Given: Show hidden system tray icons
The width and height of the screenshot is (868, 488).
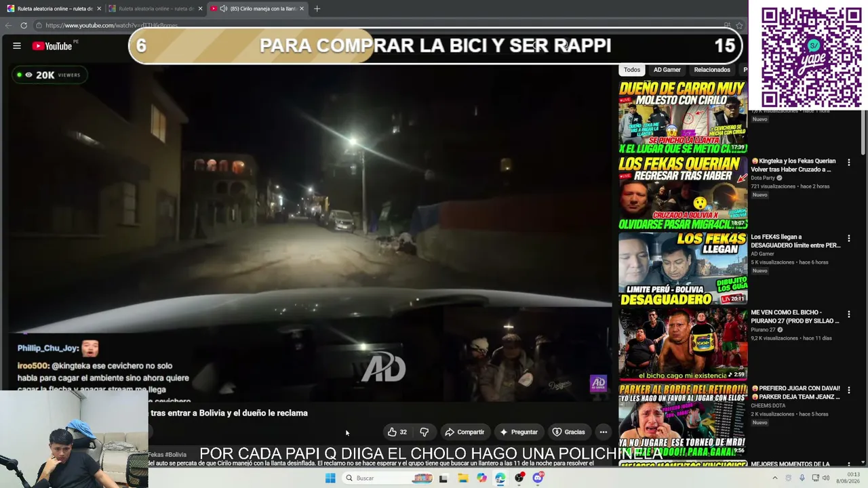Looking at the screenshot, I should [x=775, y=478].
